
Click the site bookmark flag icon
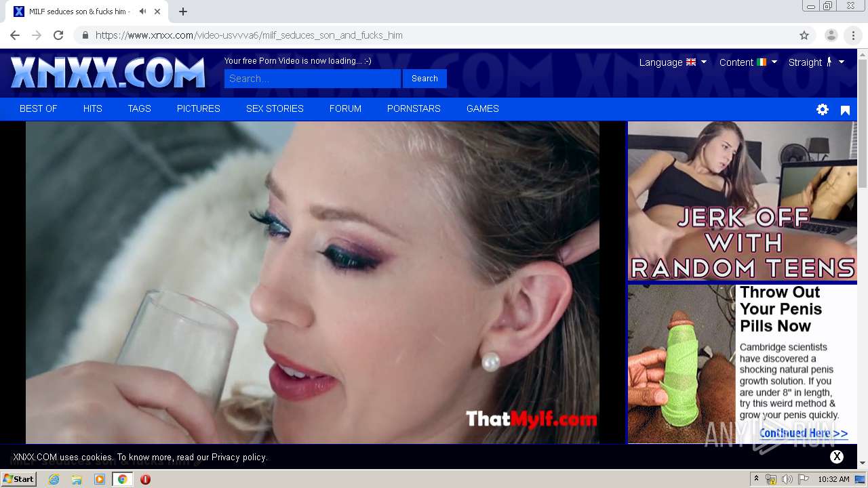(x=845, y=110)
